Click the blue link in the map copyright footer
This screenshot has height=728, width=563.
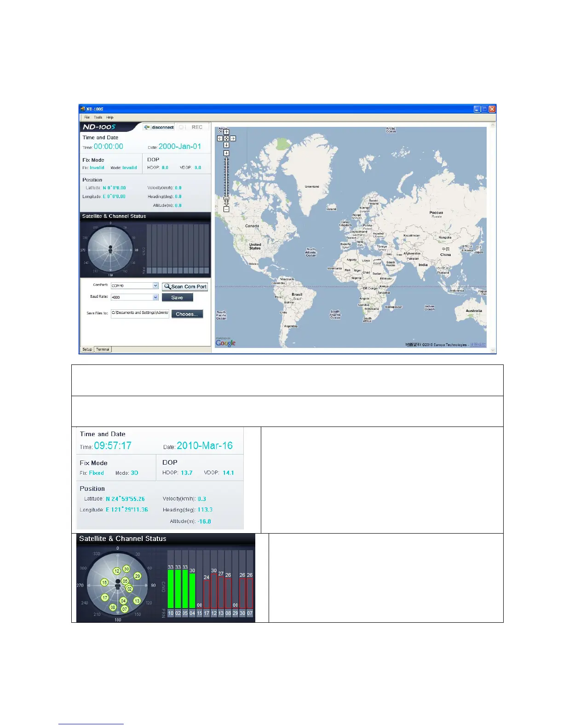pos(477,345)
